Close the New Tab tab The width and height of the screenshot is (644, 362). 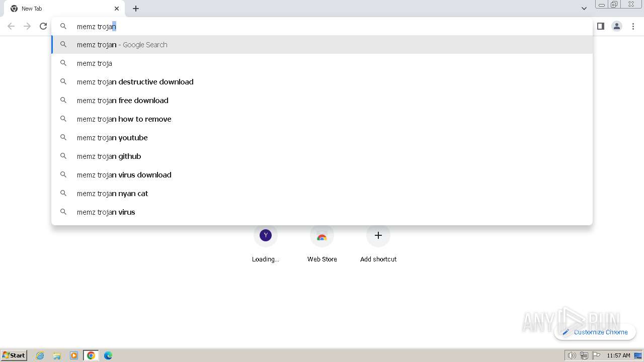tap(117, 9)
